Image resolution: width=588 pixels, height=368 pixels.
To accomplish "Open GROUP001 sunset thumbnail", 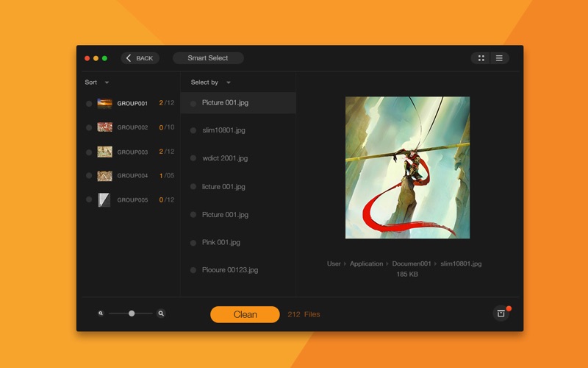I will (x=104, y=103).
